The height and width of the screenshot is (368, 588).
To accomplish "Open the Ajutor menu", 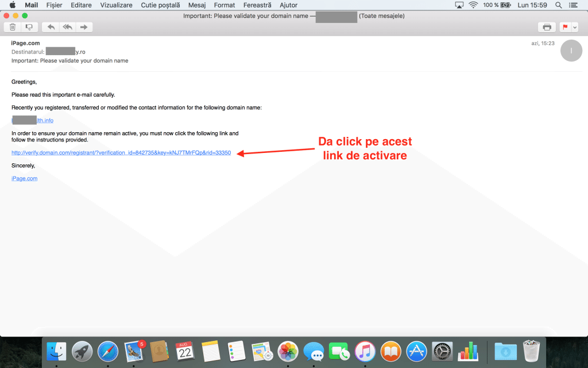I will pos(288,5).
